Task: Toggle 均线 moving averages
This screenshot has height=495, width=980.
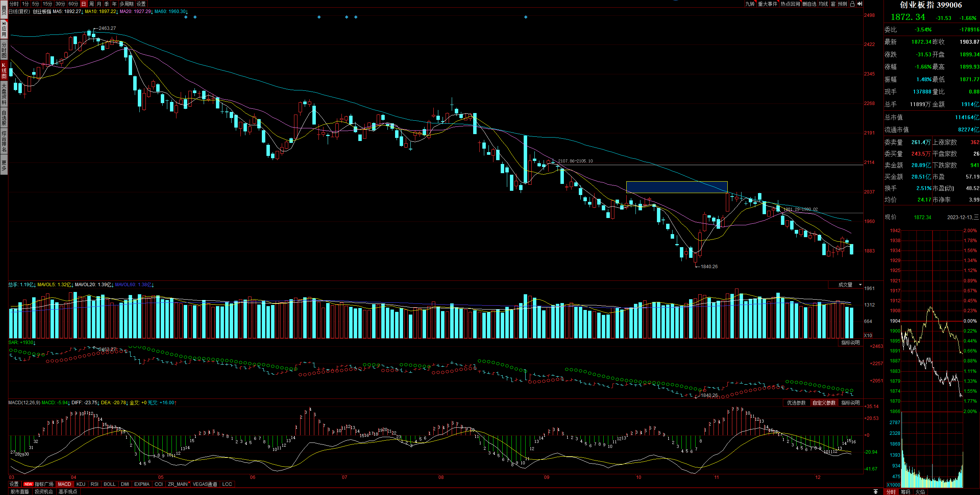Action: click(x=823, y=4)
